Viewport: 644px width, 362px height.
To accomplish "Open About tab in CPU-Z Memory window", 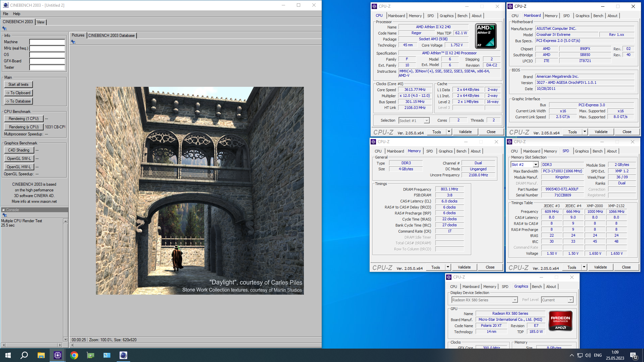I will (476, 151).
